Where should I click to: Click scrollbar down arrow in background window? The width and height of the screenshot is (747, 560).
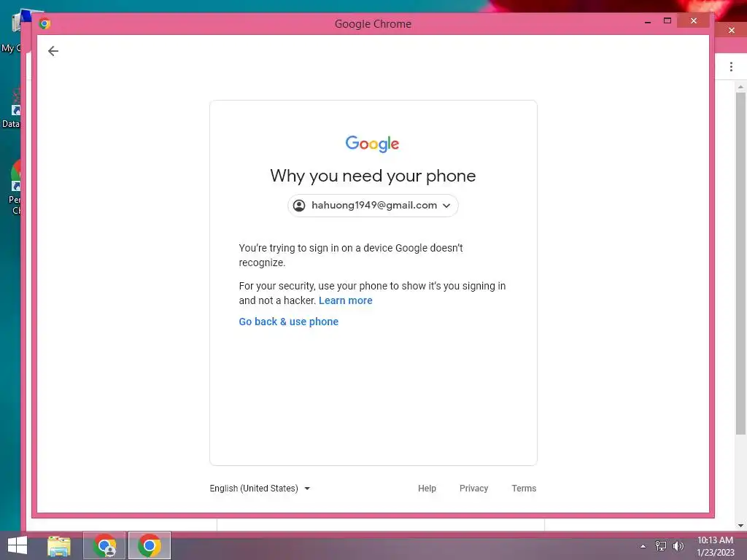740,526
